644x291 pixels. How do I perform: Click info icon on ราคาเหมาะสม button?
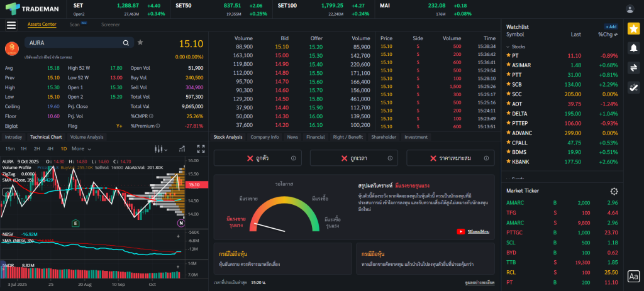[486, 158]
